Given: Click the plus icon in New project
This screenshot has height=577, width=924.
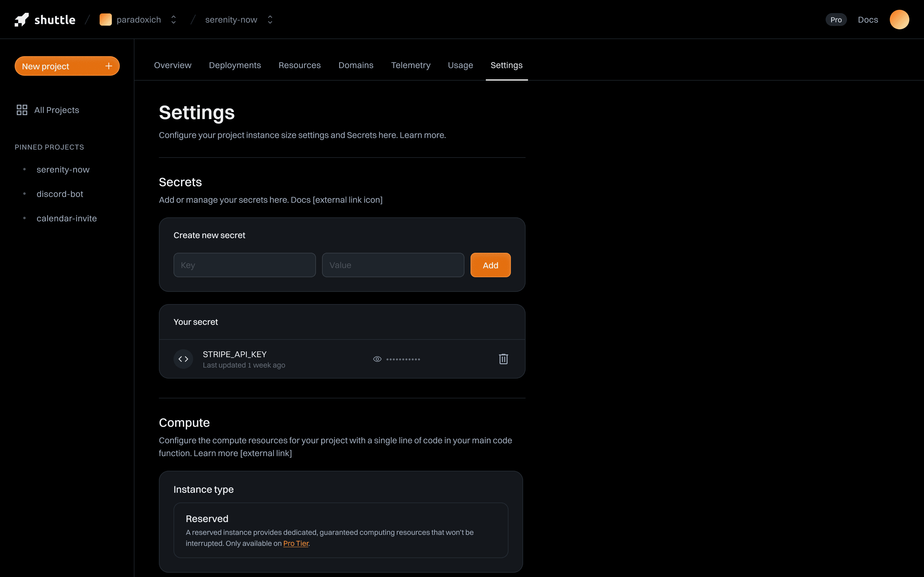Looking at the screenshot, I should pyautogui.click(x=109, y=66).
